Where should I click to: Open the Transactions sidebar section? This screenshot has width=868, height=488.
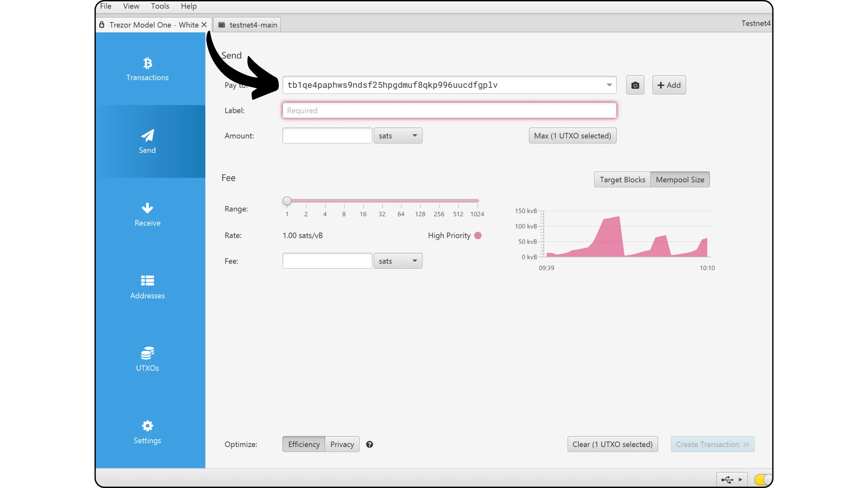pyautogui.click(x=147, y=69)
